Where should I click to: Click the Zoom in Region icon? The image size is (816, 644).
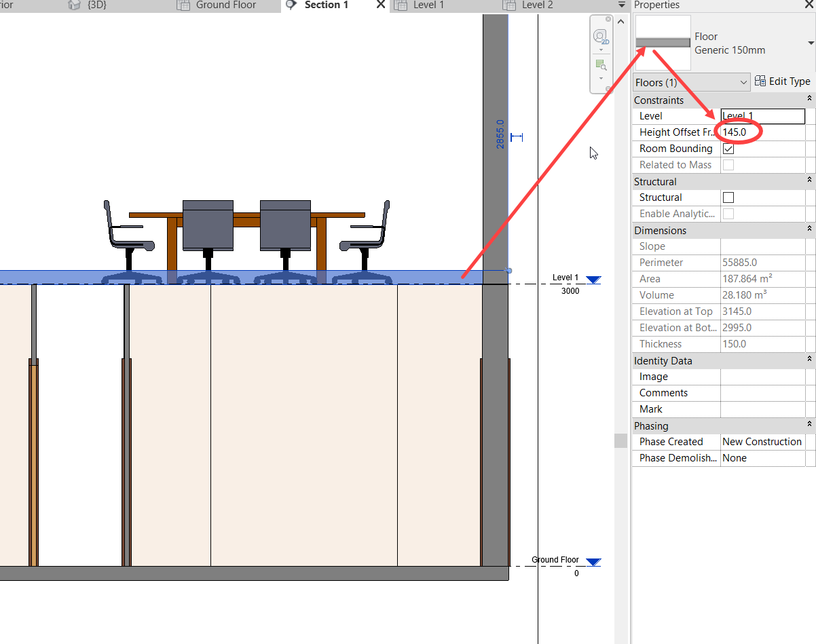[600, 65]
